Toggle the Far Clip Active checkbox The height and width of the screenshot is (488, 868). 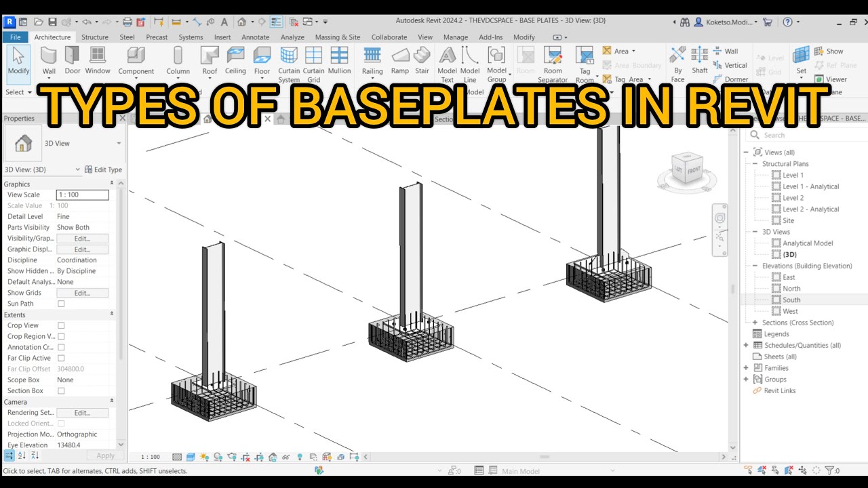click(61, 358)
